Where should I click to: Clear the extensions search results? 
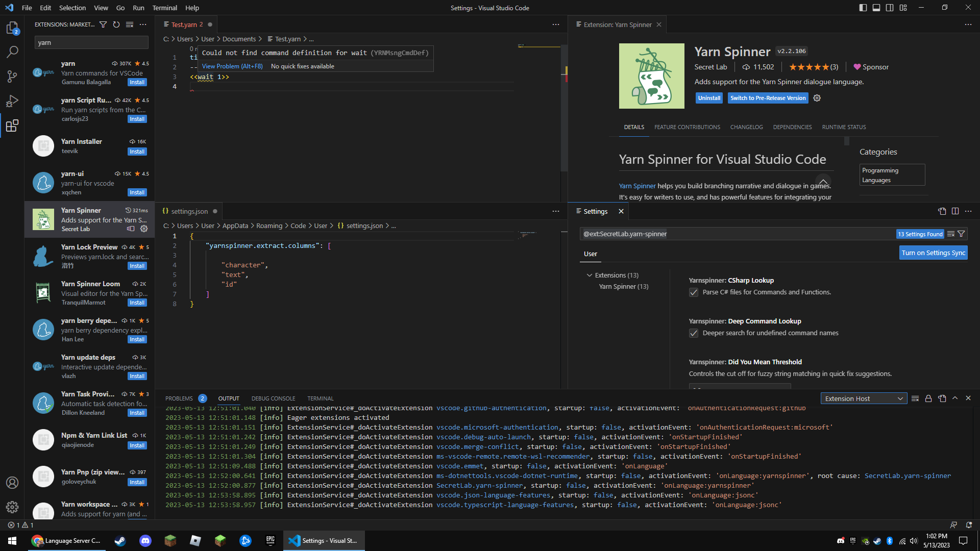click(x=129, y=24)
